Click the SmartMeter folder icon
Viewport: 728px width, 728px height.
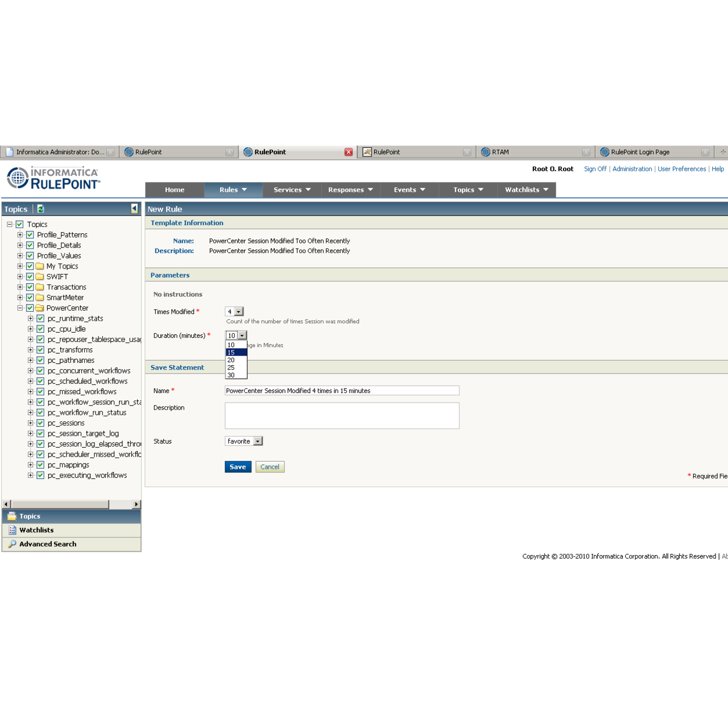point(40,297)
